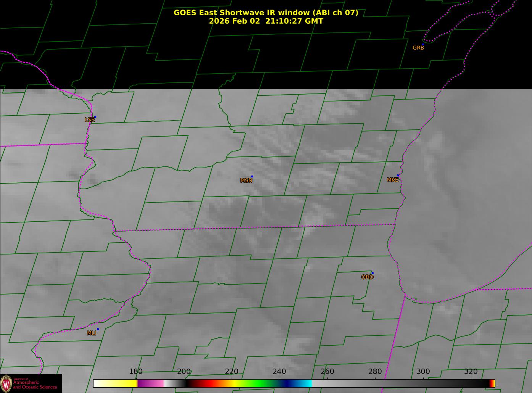Click the LSE station marker dot
This screenshot has height=393, width=532.
95,117
